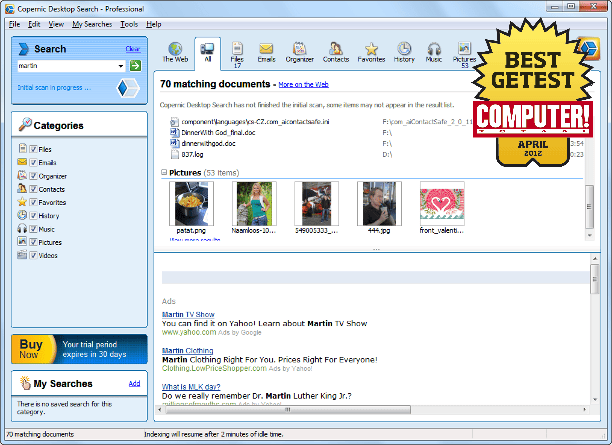Click the results list vertical scrollbar thumb
612x445 pixels.
[589, 206]
